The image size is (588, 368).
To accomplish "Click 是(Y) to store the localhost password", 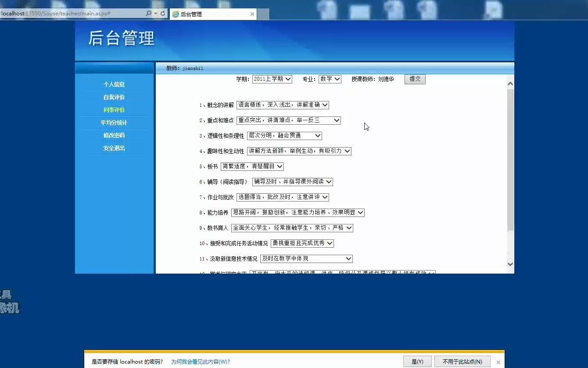I will (x=416, y=361).
